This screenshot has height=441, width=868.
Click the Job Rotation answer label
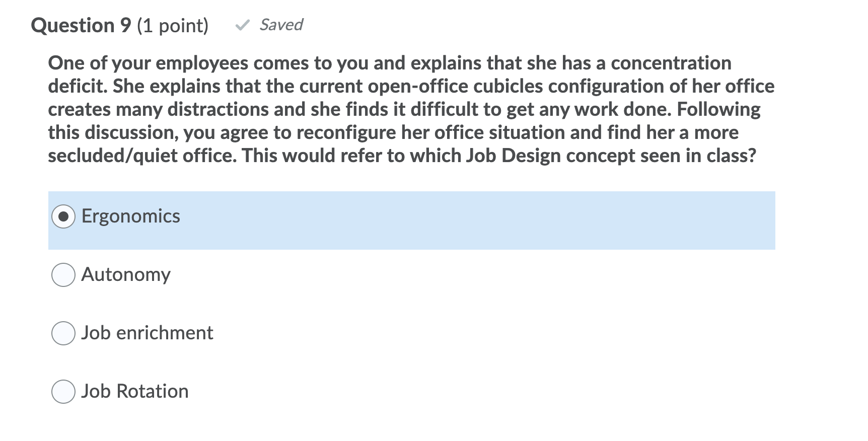(x=135, y=391)
